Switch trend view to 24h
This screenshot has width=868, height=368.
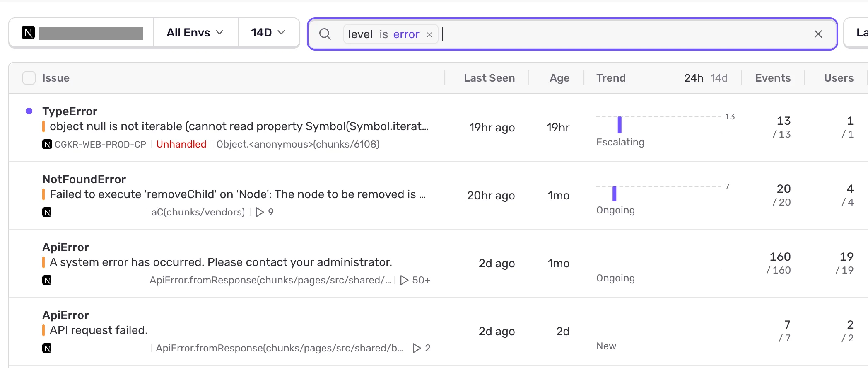[x=694, y=78]
